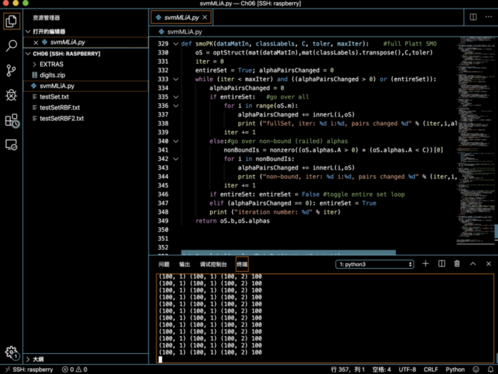Viewport: 498px width, 374px height.
Task: Click the iter = 0 statement at line 331
Action: [x=209, y=62]
